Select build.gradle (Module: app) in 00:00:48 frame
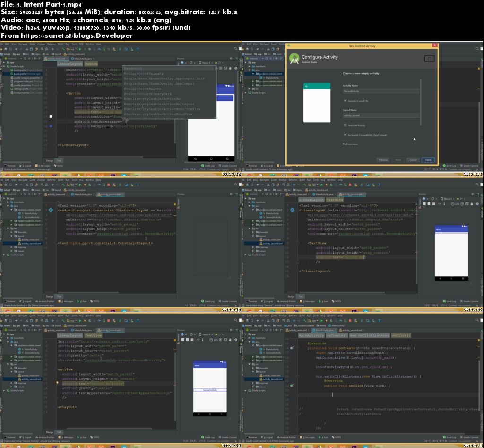 pyautogui.click(x=26, y=74)
